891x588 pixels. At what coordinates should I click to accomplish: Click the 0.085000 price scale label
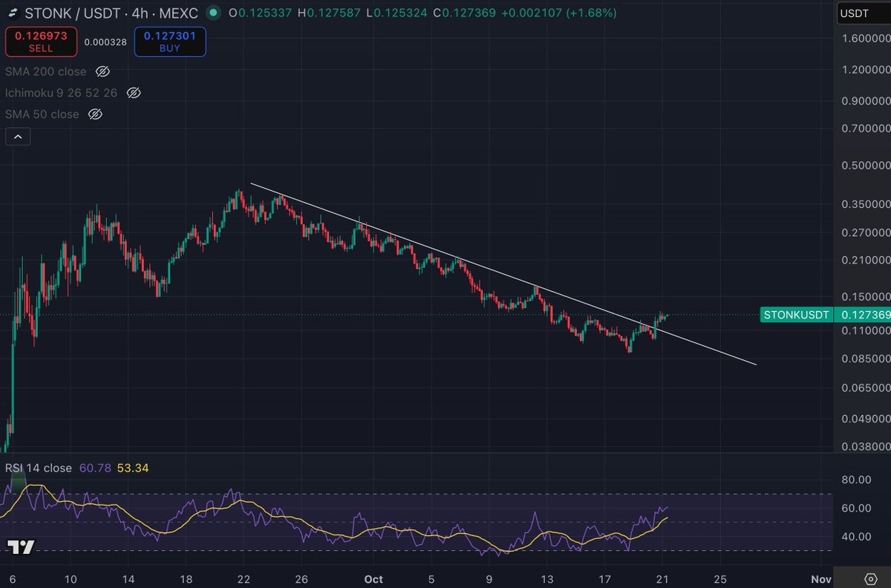[x=865, y=359]
